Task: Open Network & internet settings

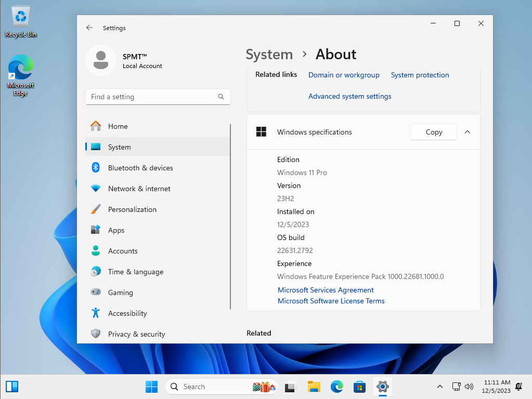Action: [x=158, y=189]
